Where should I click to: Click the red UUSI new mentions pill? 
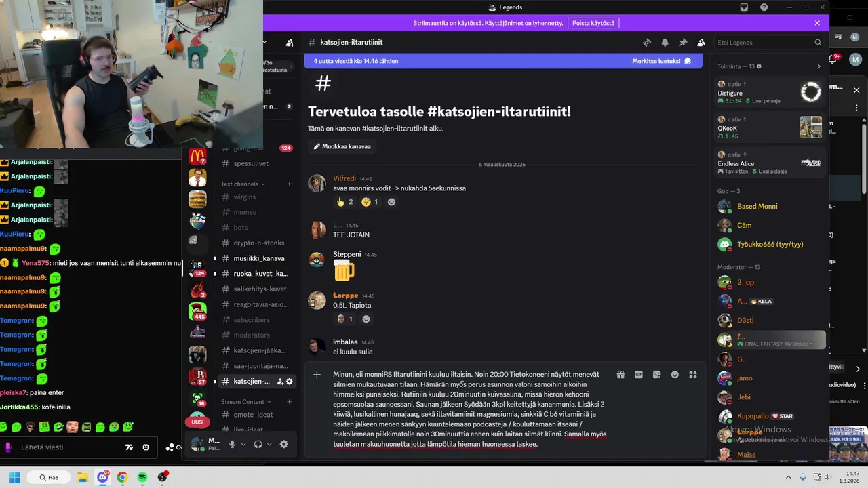point(197,422)
